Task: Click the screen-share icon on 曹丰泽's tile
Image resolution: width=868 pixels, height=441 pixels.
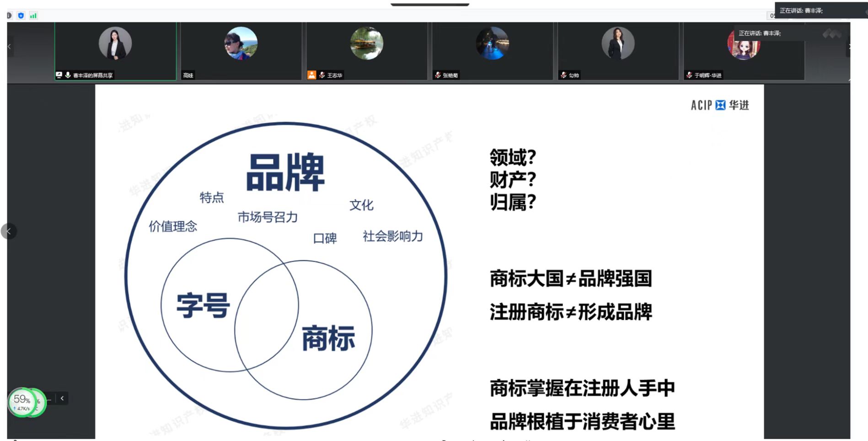Action: [x=59, y=75]
